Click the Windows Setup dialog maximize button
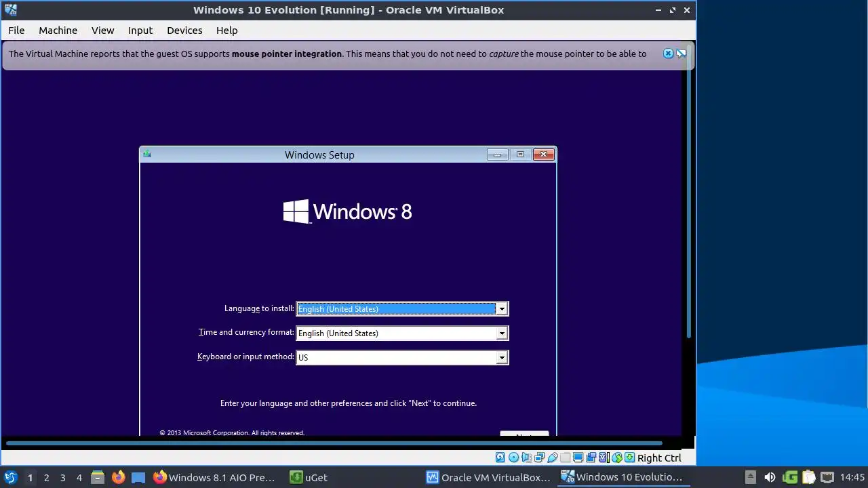868x488 pixels. [x=520, y=155]
